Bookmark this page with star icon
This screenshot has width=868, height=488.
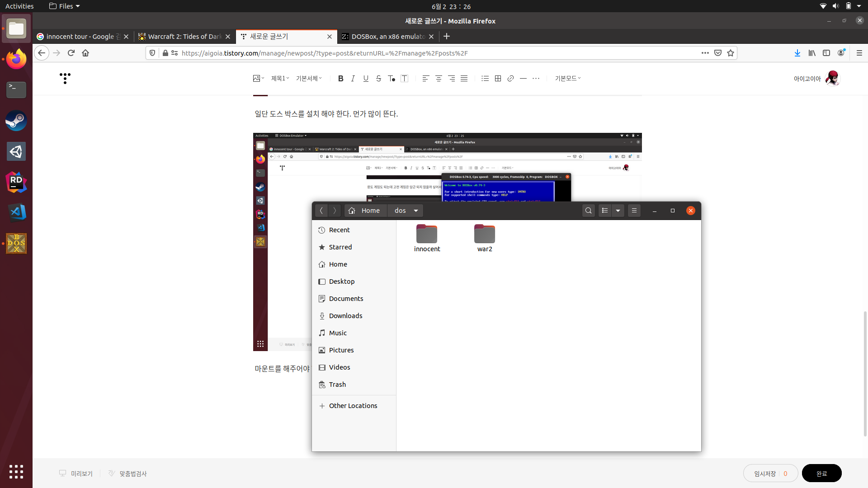(731, 53)
